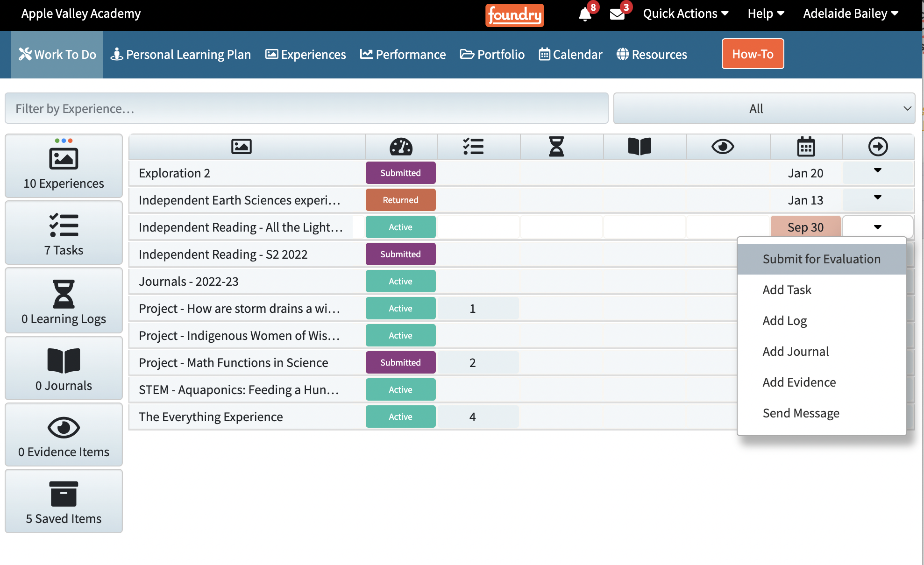
Task: Switch to the Personal Learning Plan tab
Action: 181,55
